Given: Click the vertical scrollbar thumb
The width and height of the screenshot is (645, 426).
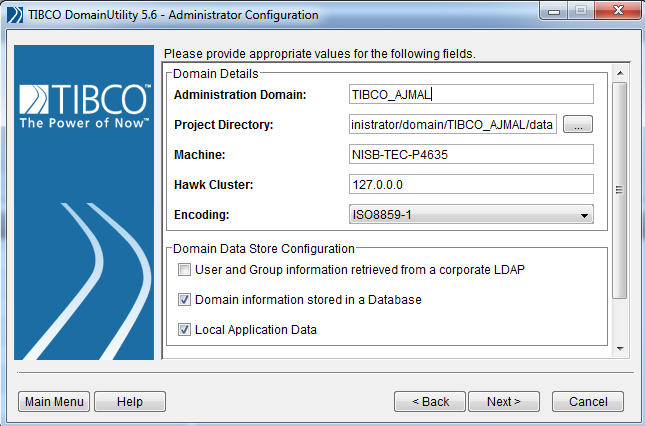Looking at the screenshot, I should (620, 190).
